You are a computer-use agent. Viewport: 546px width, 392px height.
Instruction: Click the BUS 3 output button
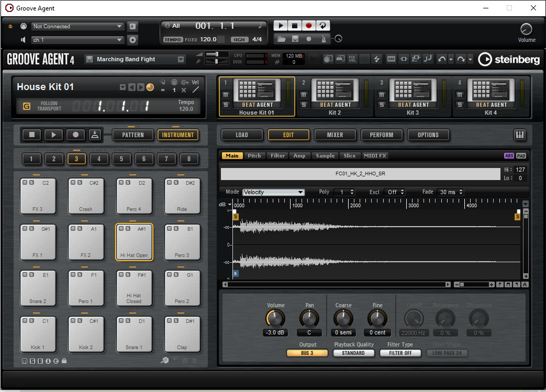pos(307,353)
